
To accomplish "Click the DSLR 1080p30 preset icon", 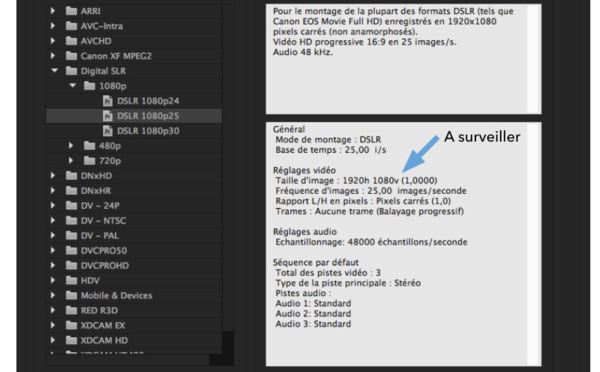I will point(108,131).
